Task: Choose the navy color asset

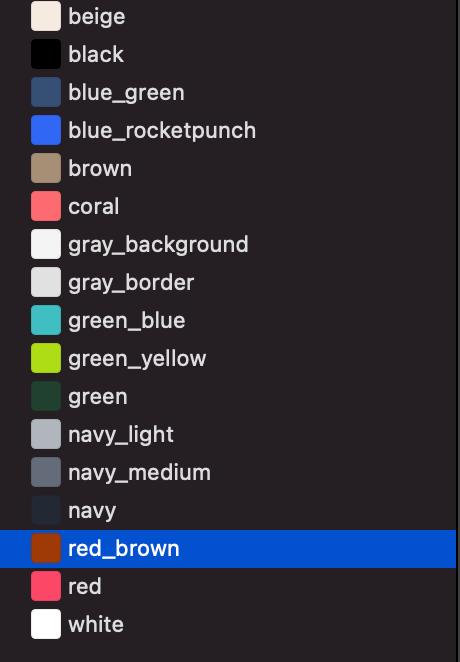Action: 228,510
